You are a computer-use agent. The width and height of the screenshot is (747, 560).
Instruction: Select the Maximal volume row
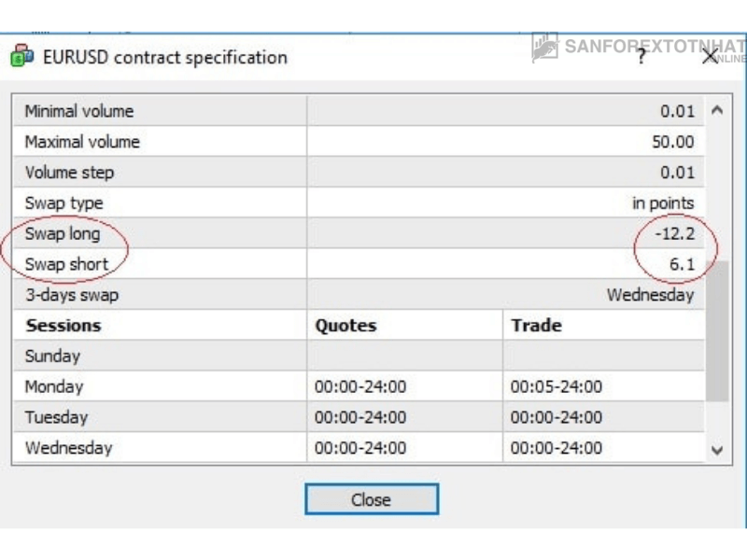[359, 142]
